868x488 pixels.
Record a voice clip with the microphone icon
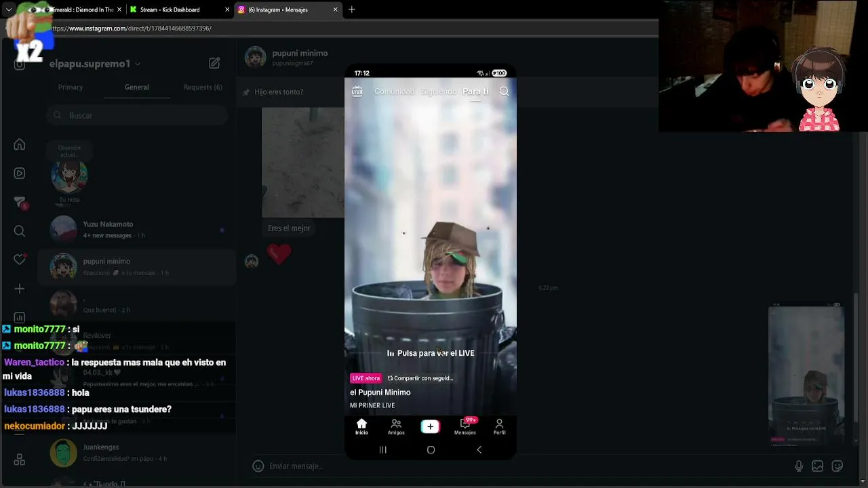(799, 466)
